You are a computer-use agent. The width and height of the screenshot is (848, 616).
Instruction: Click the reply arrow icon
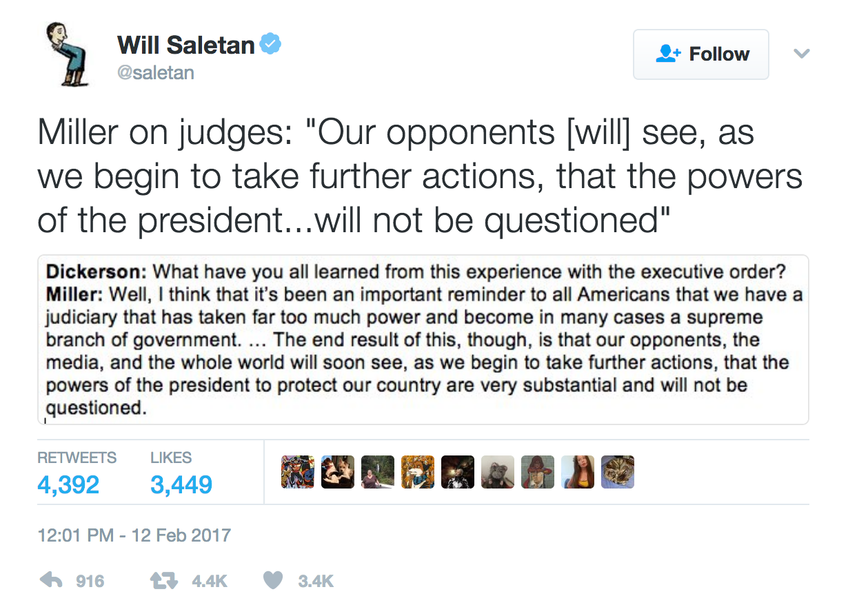52,581
